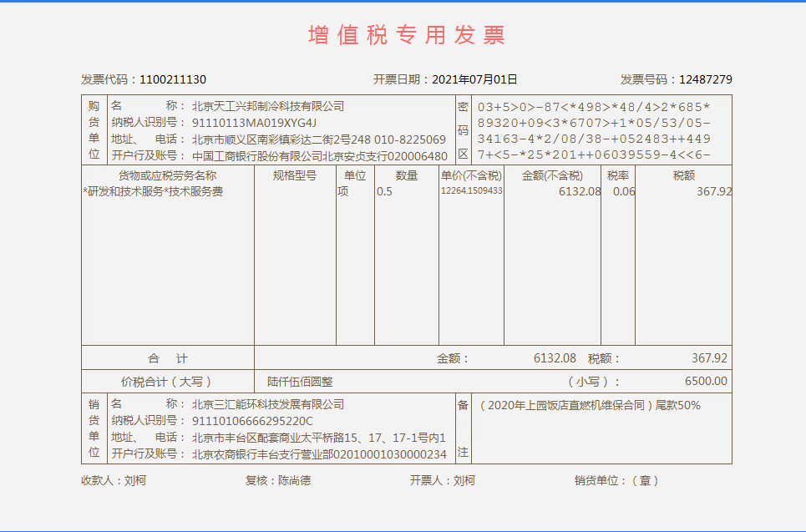Click the reviewer name 陈尚德
Screen dimensions: 806x532
(294, 481)
